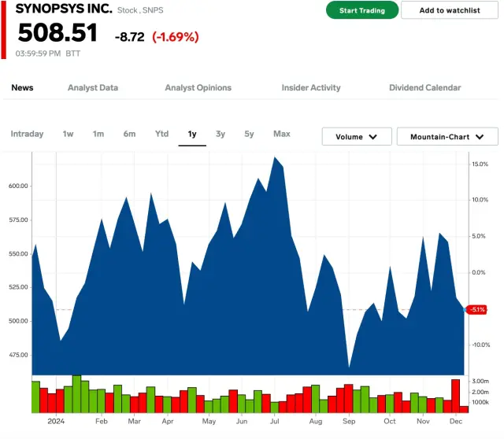Expand the Volume dropdown

click(357, 137)
